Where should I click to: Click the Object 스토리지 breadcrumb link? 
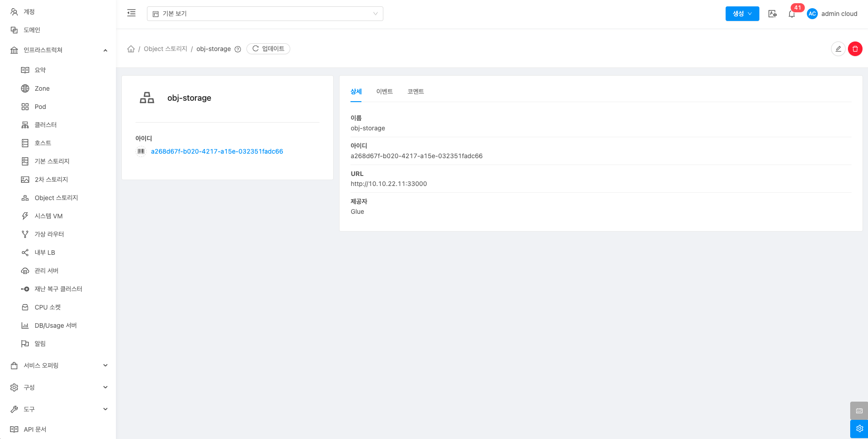(x=165, y=49)
